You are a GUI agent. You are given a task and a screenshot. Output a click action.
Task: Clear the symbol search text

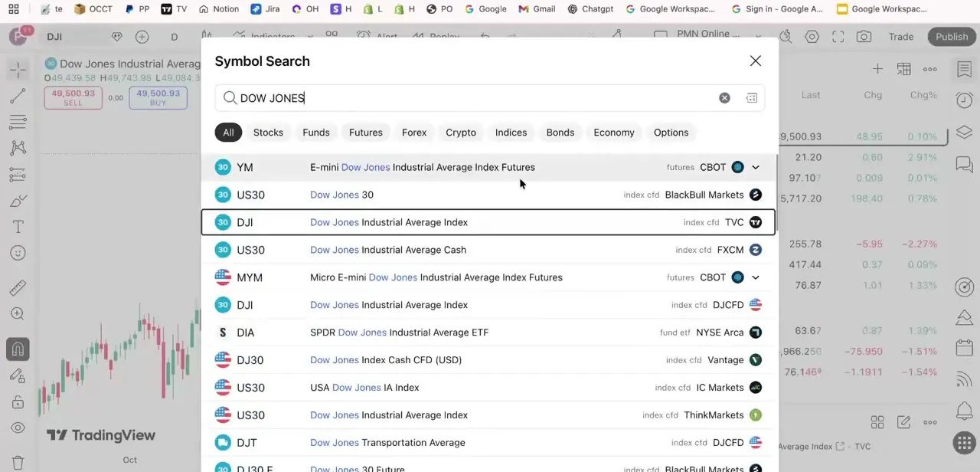724,98
